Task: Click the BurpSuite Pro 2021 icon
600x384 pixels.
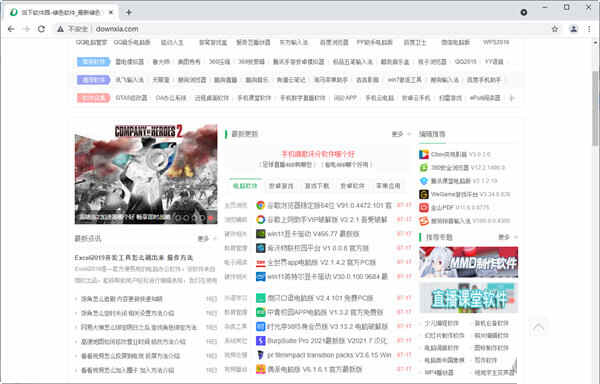Action: click(261, 340)
